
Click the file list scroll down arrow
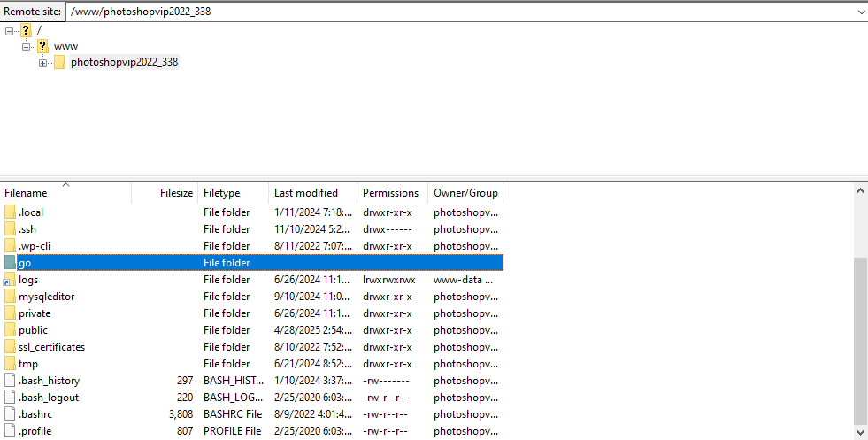click(860, 433)
